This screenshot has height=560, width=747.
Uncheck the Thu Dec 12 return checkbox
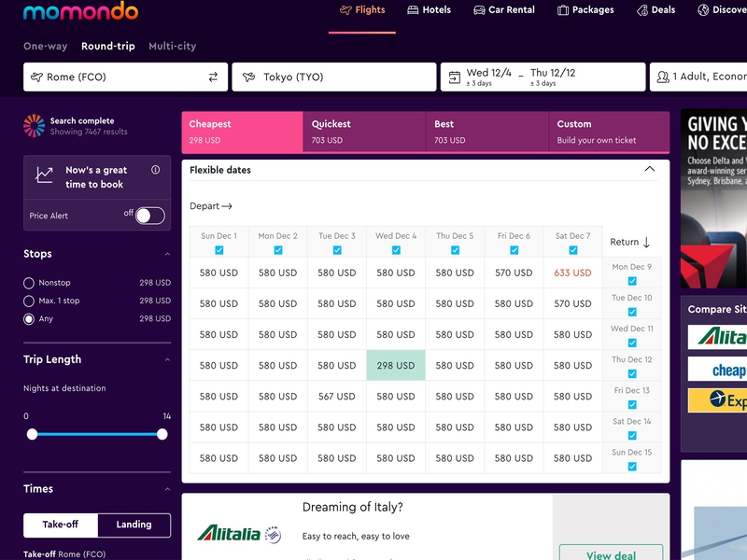(632, 374)
